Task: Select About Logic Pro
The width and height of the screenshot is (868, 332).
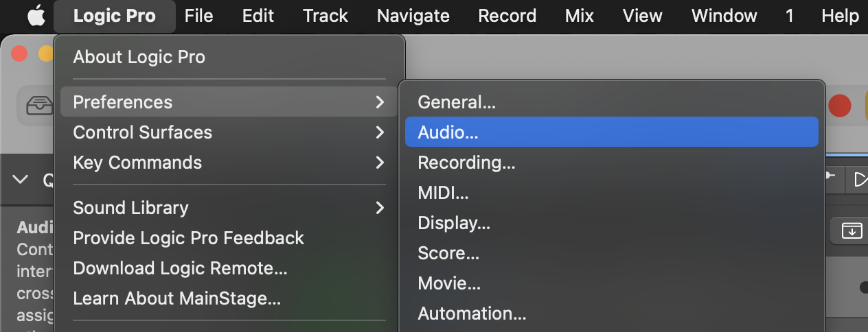Action: pos(139,57)
